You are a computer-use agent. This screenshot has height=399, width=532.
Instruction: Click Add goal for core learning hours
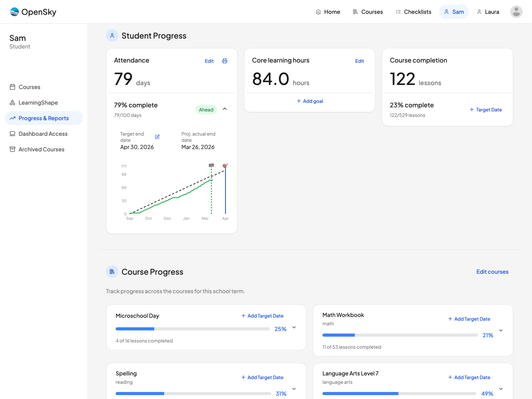[310, 101]
